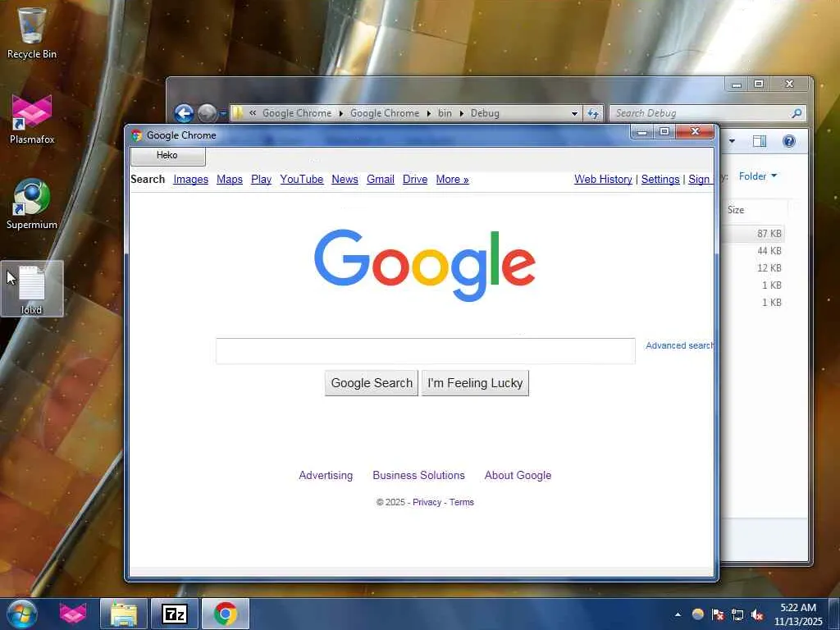Open recent pages dropdown in Explorer
The image size is (840, 630).
(223, 113)
